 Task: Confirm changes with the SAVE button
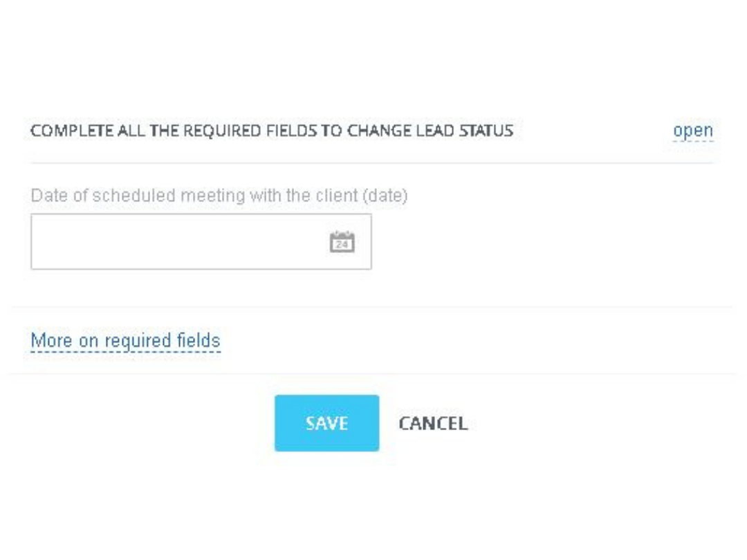click(x=326, y=423)
